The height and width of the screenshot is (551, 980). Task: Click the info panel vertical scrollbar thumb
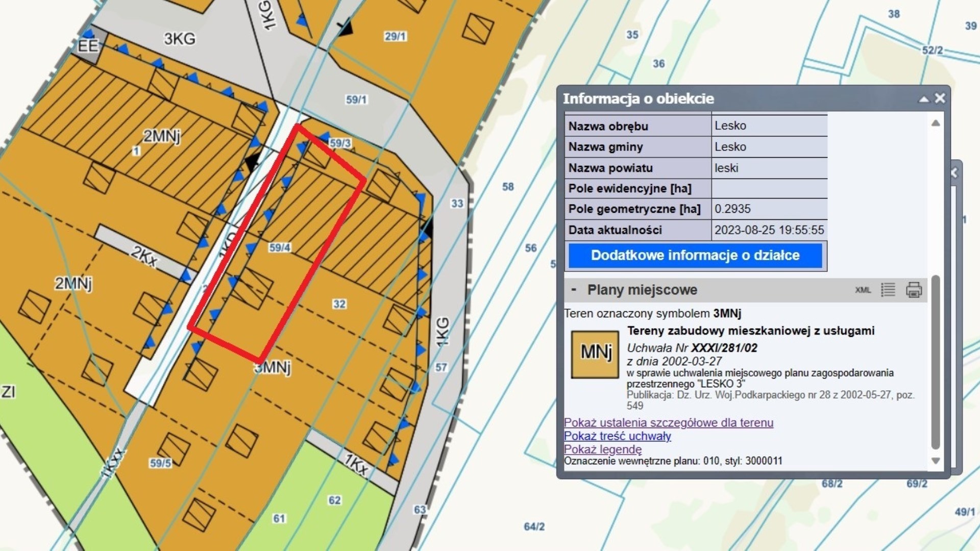pos(935,362)
